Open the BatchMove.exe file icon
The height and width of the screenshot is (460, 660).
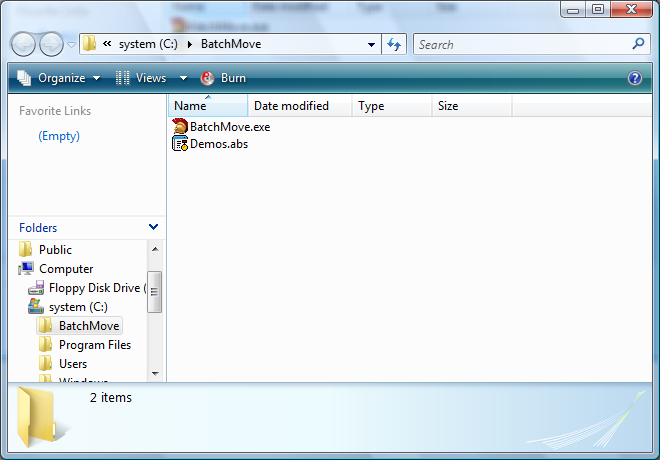180,127
